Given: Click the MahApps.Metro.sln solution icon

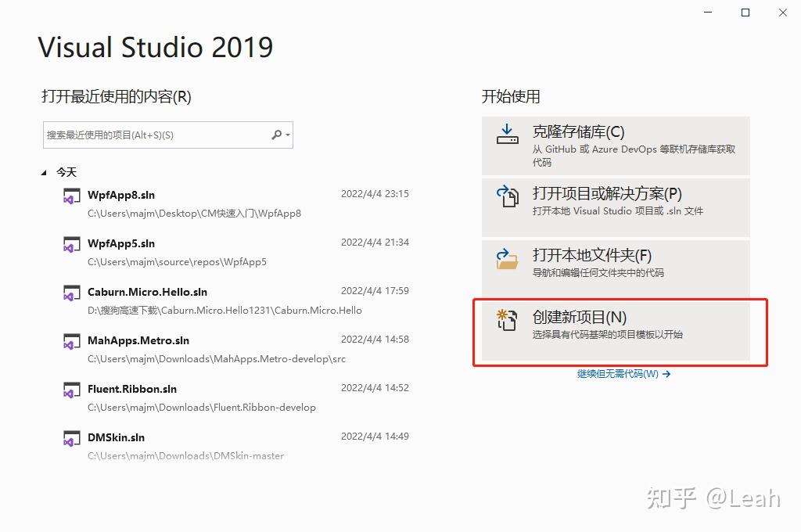Looking at the screenshot, I should [71, 341].
